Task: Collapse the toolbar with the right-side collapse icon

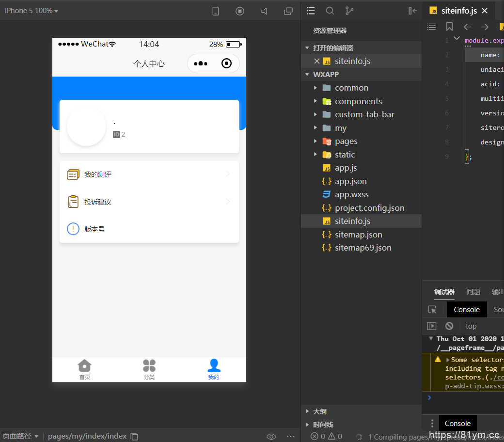Action: (412, 10)
